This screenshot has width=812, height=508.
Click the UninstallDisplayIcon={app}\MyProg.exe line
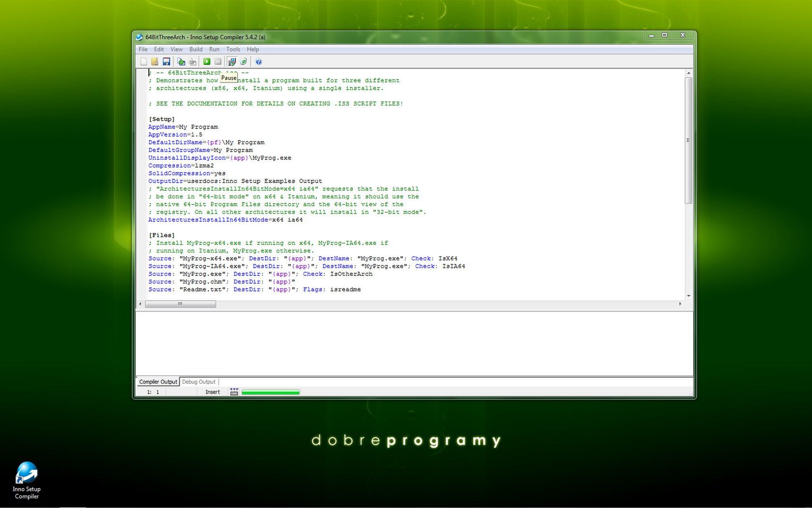click(220, 158)
